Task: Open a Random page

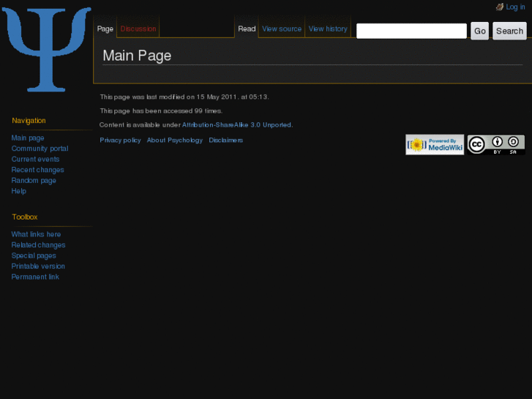Action: pos(34,180)
